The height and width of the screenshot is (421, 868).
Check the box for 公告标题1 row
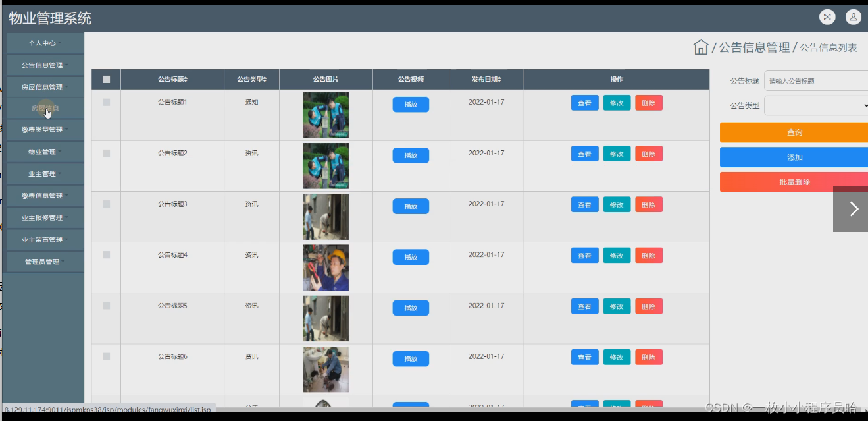tap(107, 102)
